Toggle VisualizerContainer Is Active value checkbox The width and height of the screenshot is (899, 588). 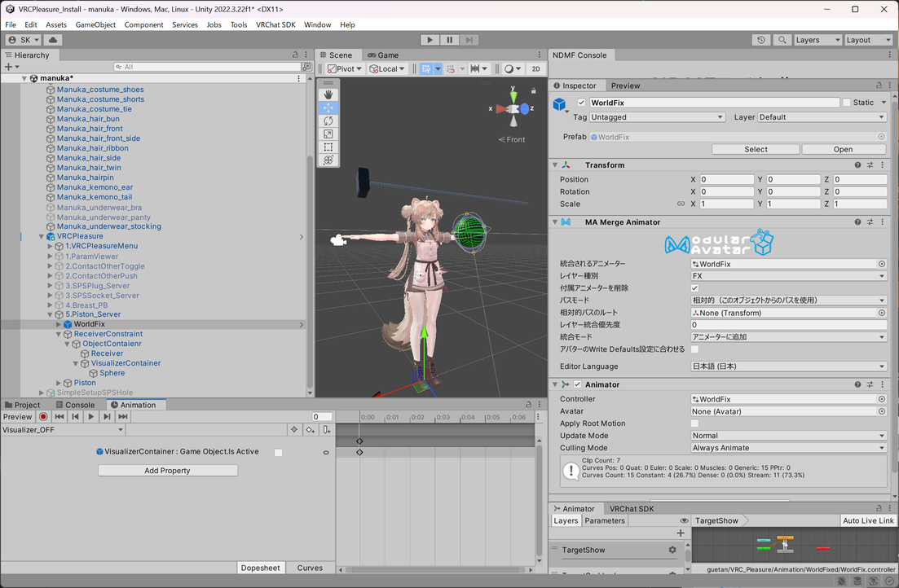click(279, 452)
